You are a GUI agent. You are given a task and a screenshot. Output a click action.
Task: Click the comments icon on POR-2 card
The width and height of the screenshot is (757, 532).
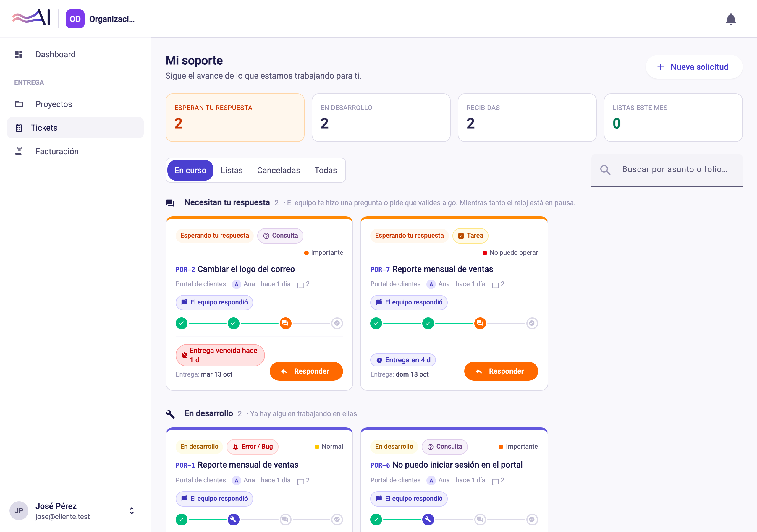[x=300, y=285]
